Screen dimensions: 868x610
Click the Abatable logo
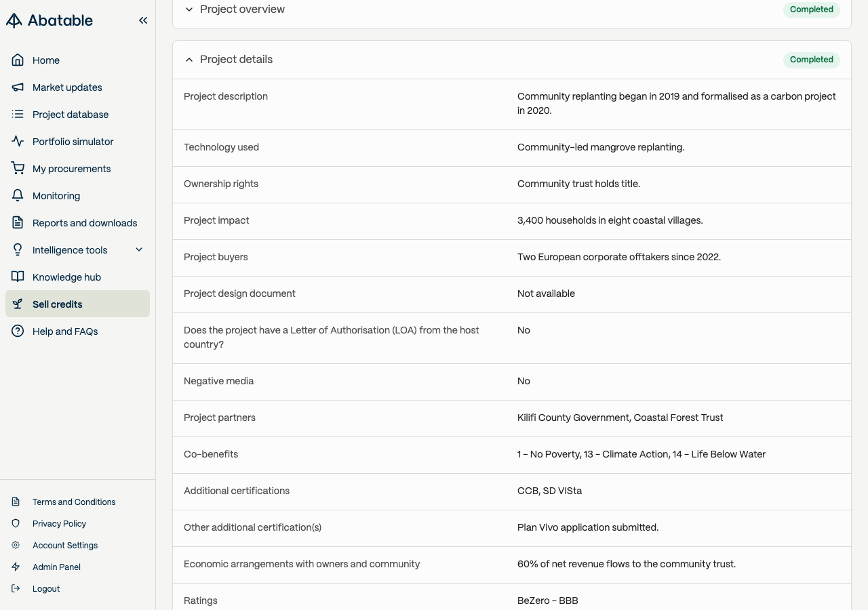tap(50, 20)
